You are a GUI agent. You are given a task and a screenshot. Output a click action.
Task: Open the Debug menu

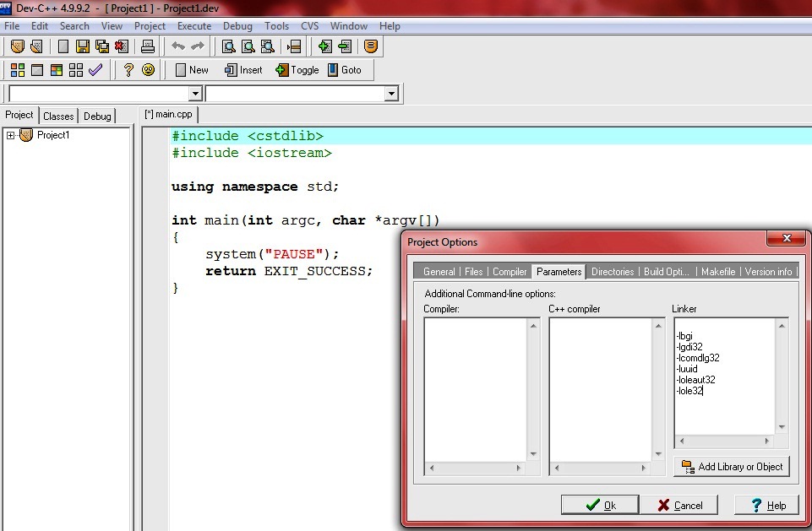[x=237, y=26]
